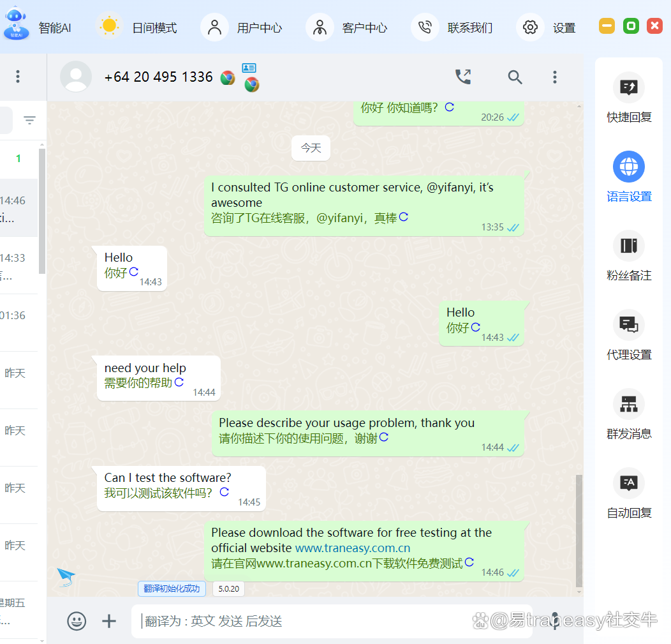The image size is (671, 644).
Task: Open sidebar three-dot menu
Action: [x=18, y=77]
